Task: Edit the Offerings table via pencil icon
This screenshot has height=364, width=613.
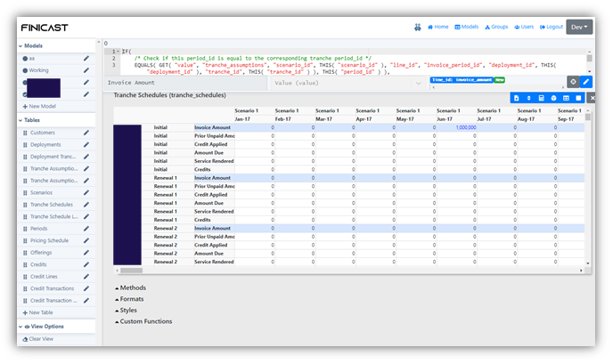Action: click(x=86, y=253)
